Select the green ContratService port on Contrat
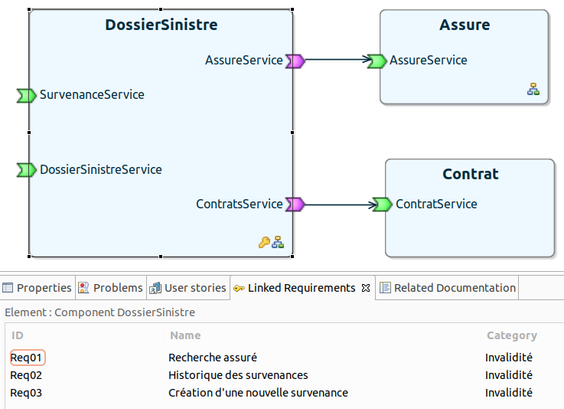The width and height of the screenshot is (564, 409). [382, 205]
